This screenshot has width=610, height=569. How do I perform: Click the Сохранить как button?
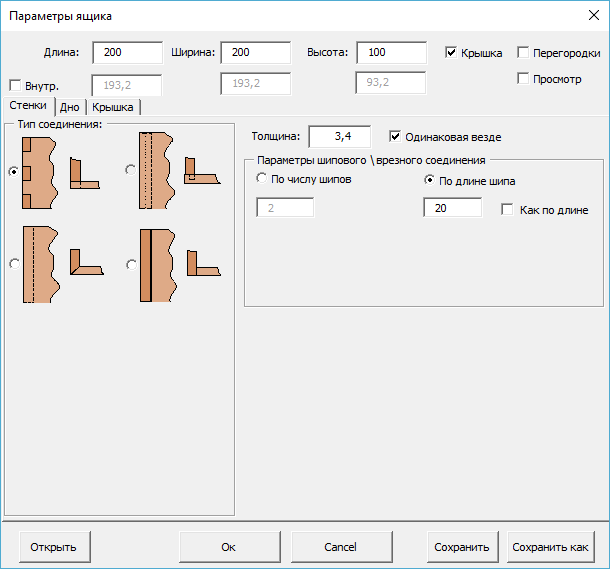click(x=550, y=547)
